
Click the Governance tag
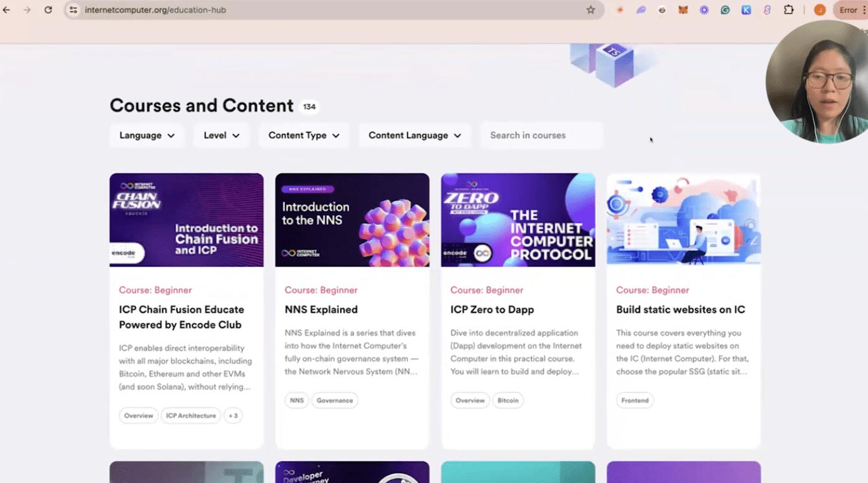click(x=335, y=400)
